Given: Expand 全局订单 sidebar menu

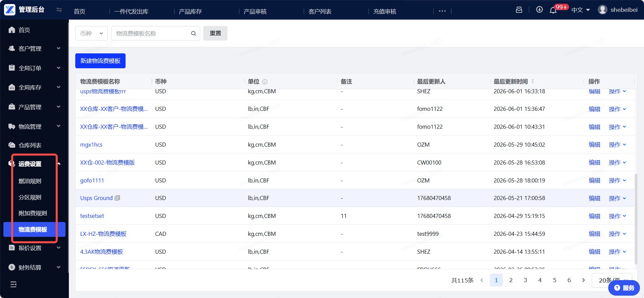Looking at the screenshot, I should click(x=34, y=68).
